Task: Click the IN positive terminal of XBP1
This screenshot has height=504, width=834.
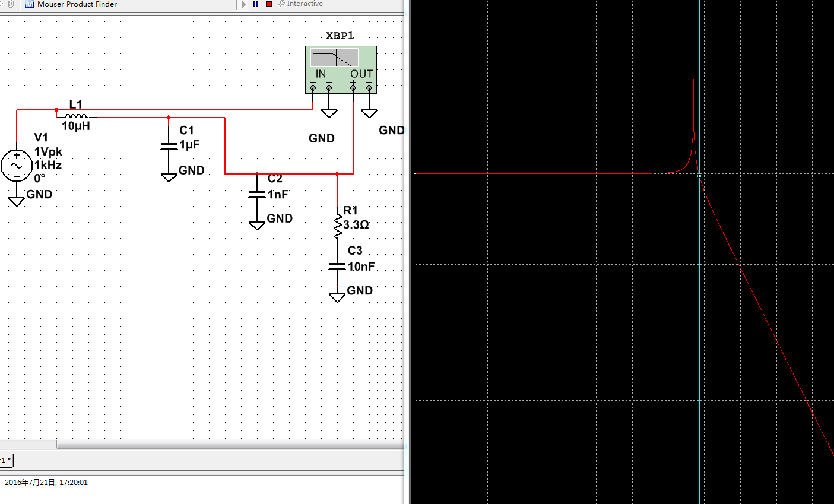Action: (x=313, y=88)
